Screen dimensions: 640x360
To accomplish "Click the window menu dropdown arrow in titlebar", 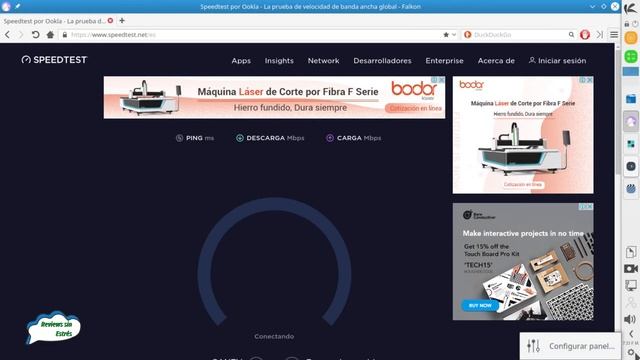I will coord(592,7).
